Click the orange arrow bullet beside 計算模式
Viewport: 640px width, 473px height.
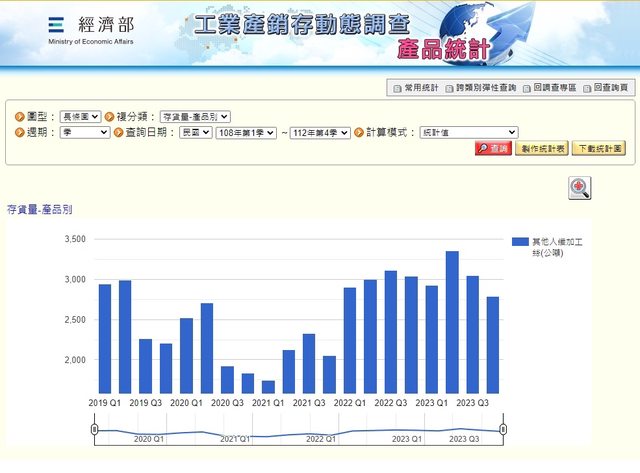(x=358, y=132)
